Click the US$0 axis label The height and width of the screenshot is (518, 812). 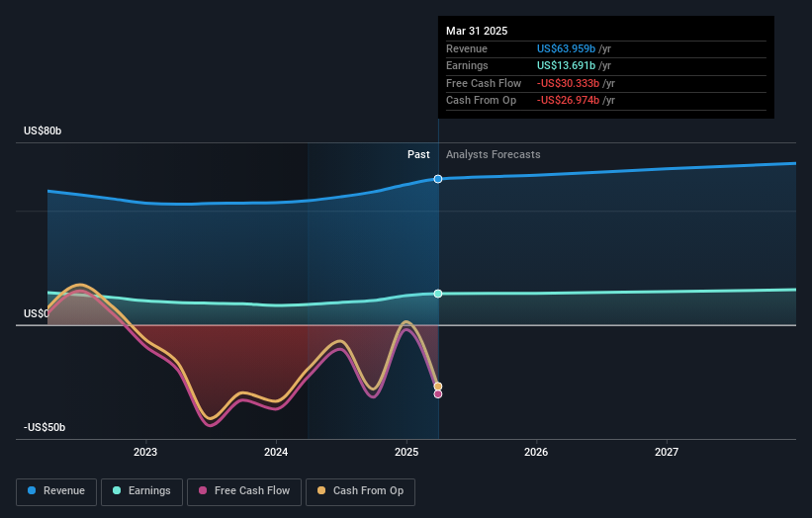tap(37, 313)
